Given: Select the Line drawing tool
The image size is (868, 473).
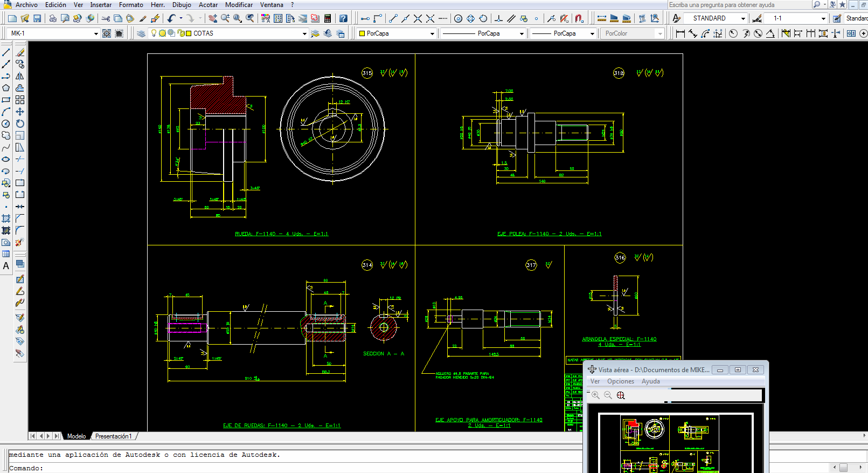Looking at the screenshot, I should coord(6,52).
